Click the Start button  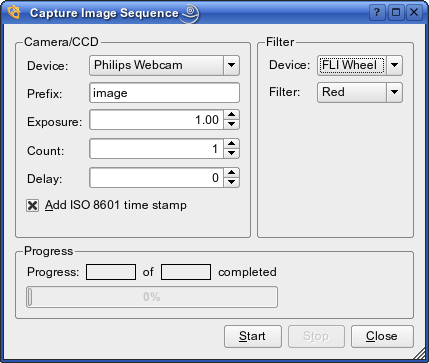pos(253,336)
